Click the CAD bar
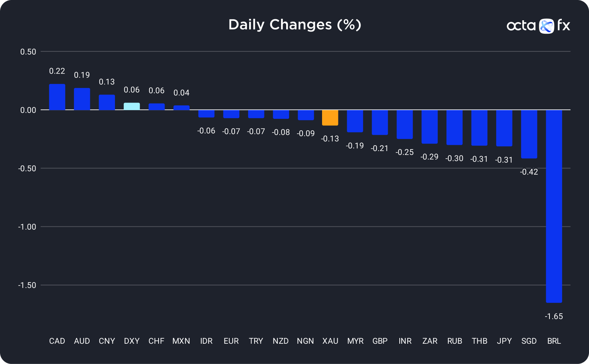 tap(57, 97)
